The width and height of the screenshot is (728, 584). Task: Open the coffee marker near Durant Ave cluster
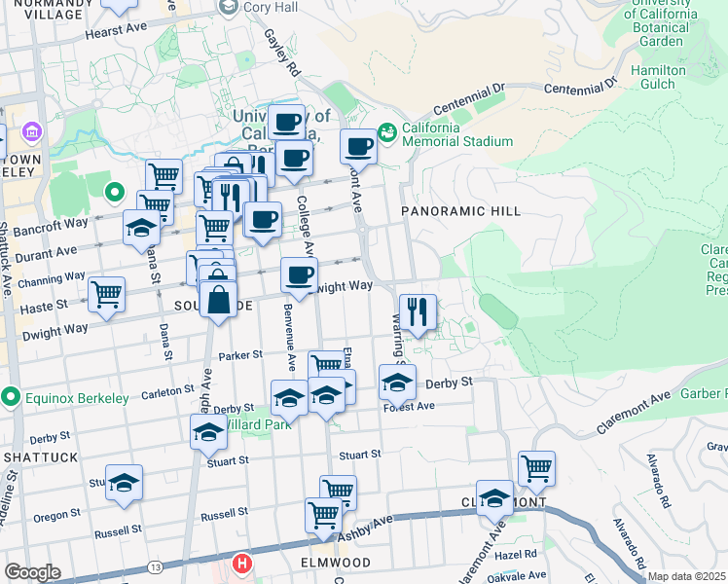point(263,221)
